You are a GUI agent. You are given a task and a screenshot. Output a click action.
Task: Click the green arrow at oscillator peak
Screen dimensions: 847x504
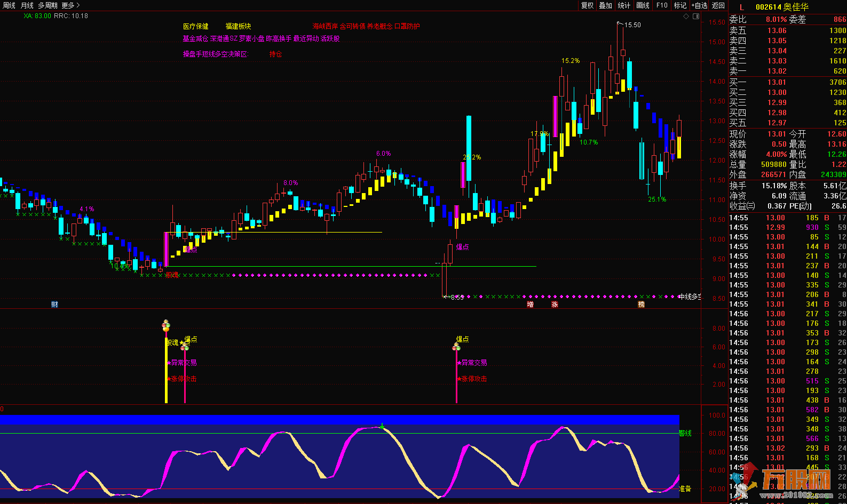point(382,426)
